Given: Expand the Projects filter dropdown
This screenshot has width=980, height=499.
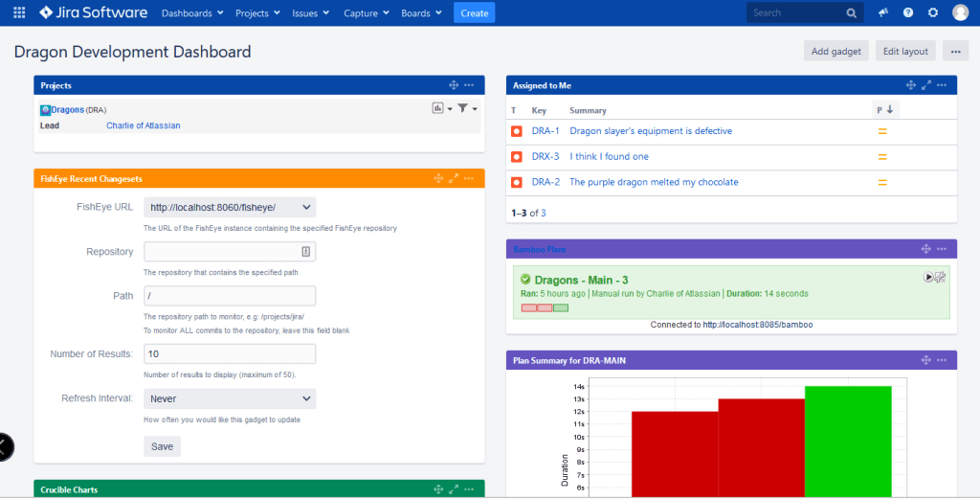Looking at the screenshot, I should [x=467, y=109].
